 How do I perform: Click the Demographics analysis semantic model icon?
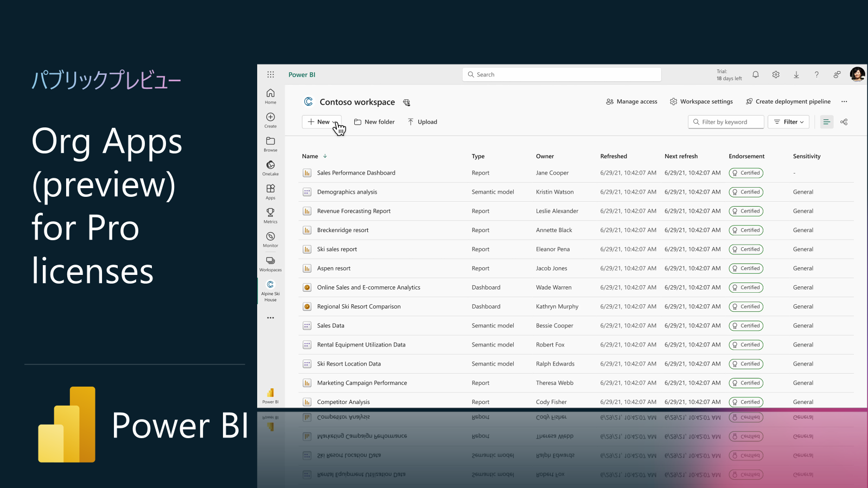click(307, 192)
